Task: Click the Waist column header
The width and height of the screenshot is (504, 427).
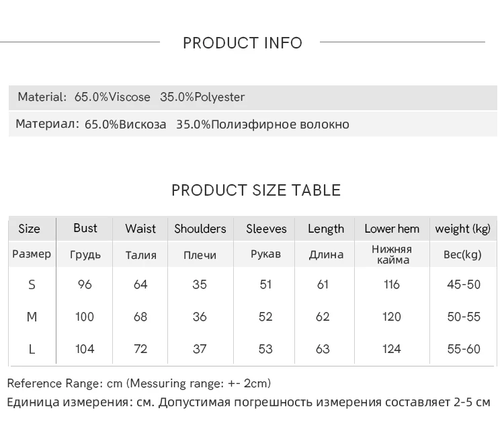Action: click(140, 229)
